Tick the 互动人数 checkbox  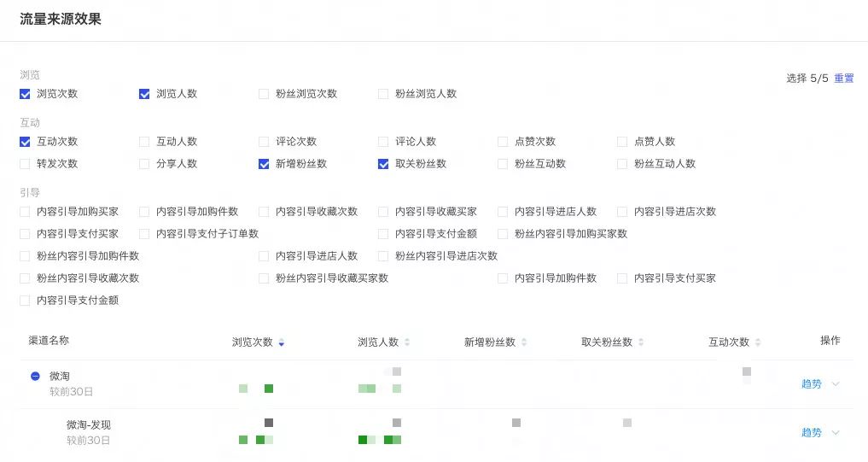tap(144, 142)
